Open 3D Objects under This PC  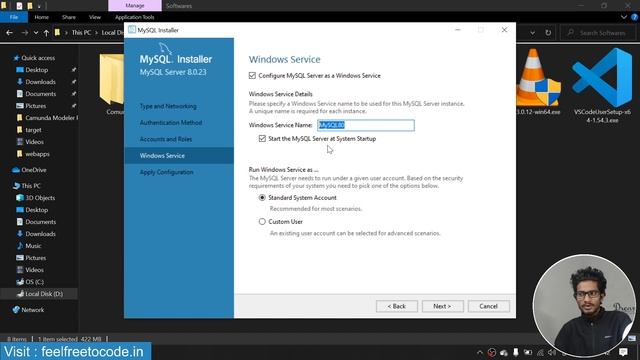40,198
